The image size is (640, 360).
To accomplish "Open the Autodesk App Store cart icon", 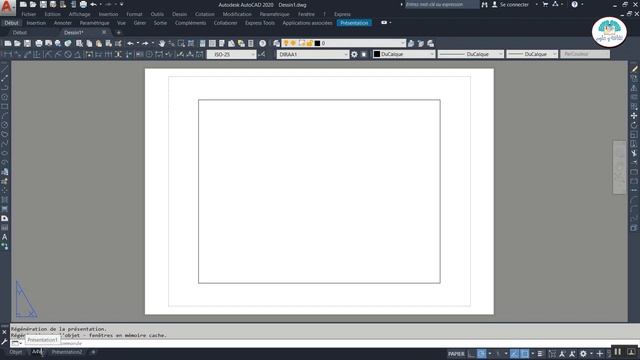I will pyautogui.click(x=545, y=4).
